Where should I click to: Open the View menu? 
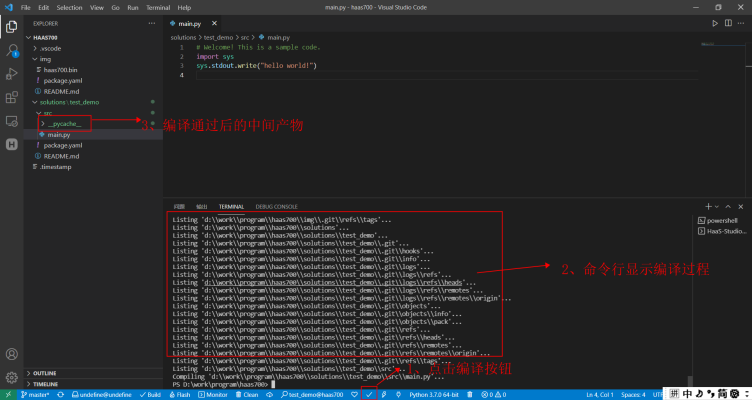pos(97,7)
